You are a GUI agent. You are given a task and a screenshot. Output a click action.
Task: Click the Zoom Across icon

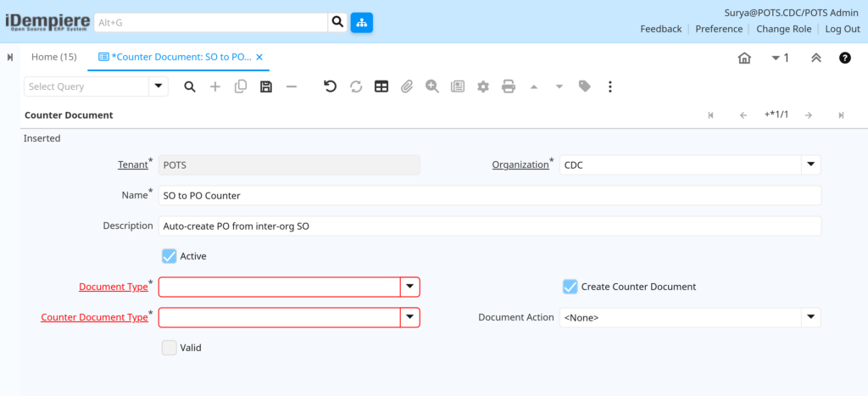coord(432,86)
